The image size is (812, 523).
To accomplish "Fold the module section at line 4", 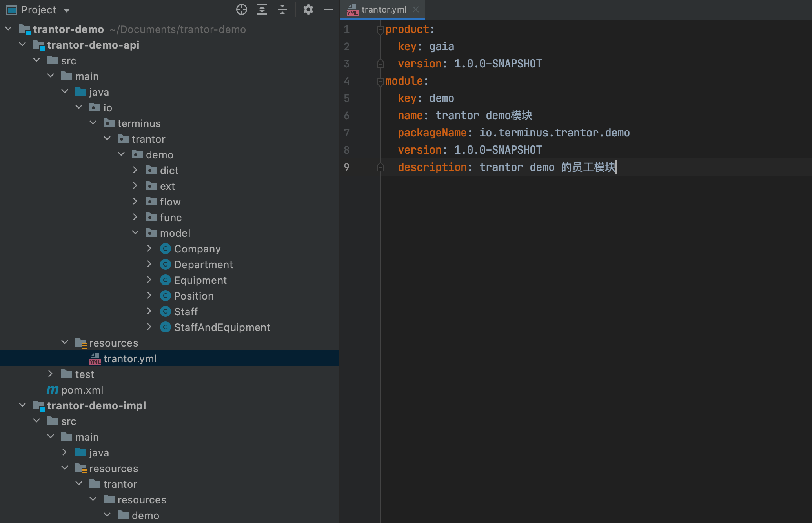I will (379, 81).
